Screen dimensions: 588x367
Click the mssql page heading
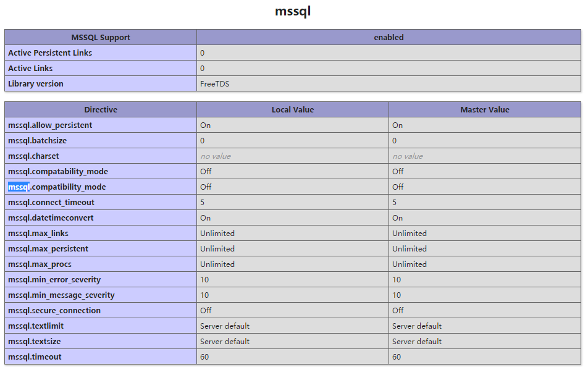coord(293,11)
